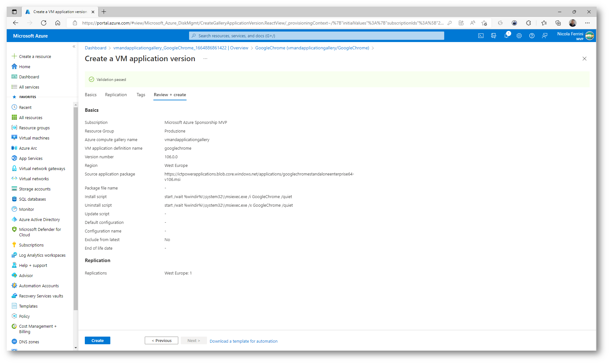Open Recovery Services vaults
Image resolution: width=610 pixels, height=364 pixels.
38,296
